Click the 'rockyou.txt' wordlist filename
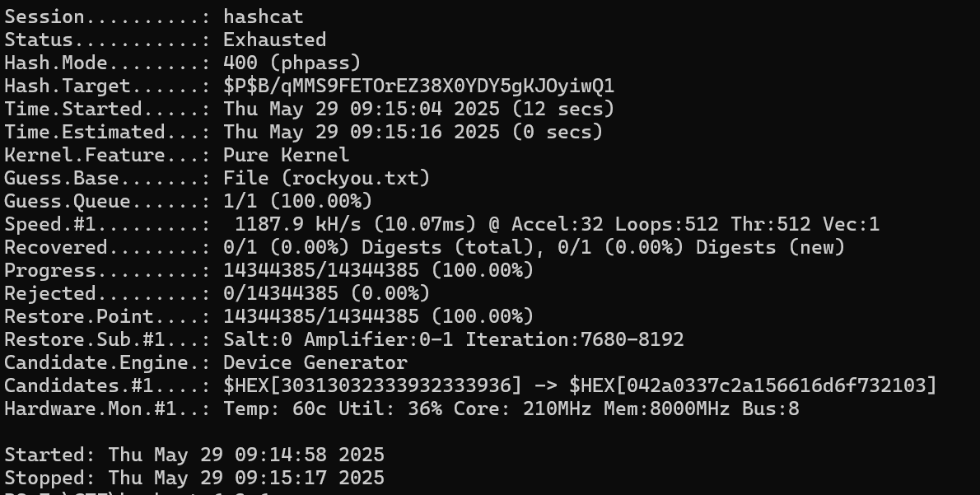Image resolution: width=980 pixels, height=495 pixels. click(x=355, y=178)
